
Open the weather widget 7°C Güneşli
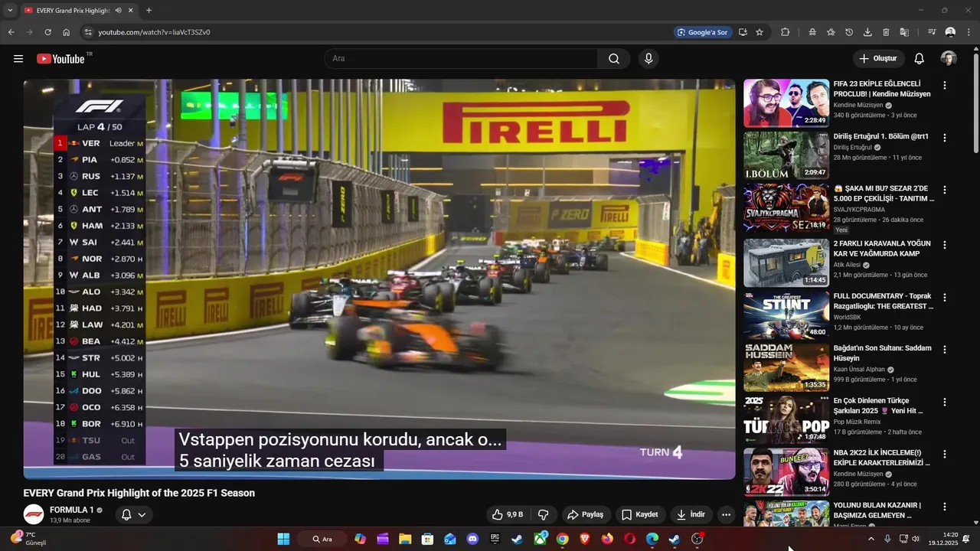[x=28, y=539]
